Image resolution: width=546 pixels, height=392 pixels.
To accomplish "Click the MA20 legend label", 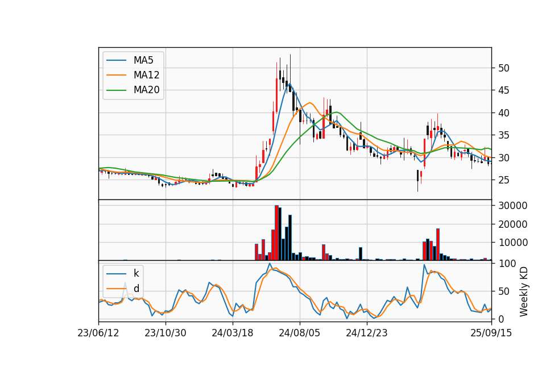I will (146, 90).
